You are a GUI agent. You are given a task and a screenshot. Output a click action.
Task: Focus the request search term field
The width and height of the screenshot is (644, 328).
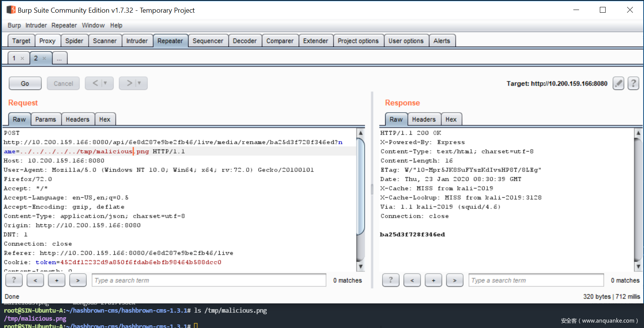click(x=209, y=280)
